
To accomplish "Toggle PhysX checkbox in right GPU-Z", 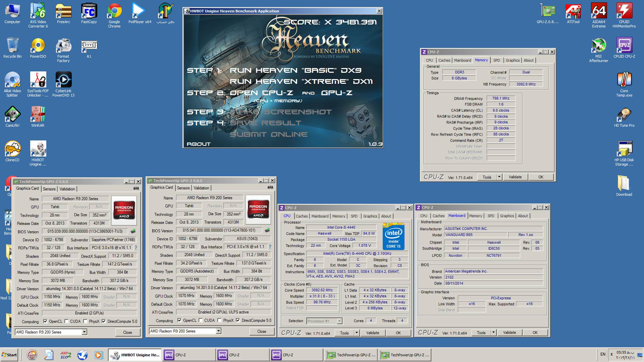I will [x=219, y=320].
